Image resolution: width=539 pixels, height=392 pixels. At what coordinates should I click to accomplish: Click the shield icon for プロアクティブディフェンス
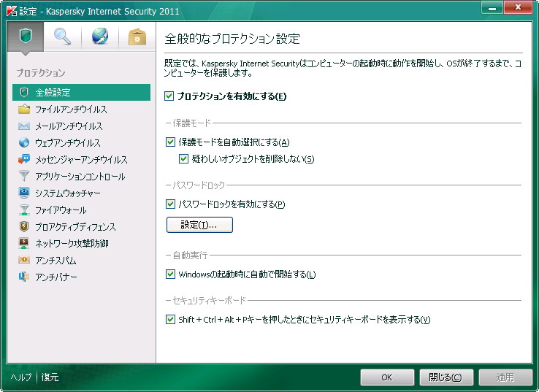[23, 226]
